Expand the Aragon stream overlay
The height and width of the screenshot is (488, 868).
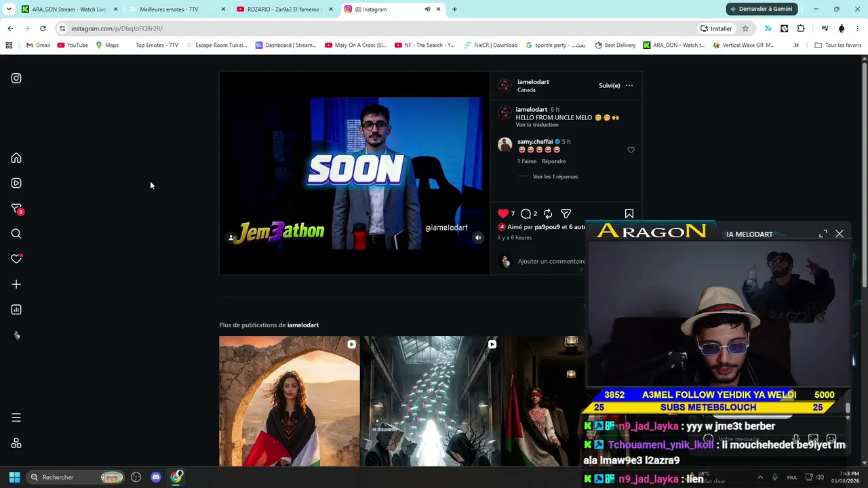coord(823,234)
